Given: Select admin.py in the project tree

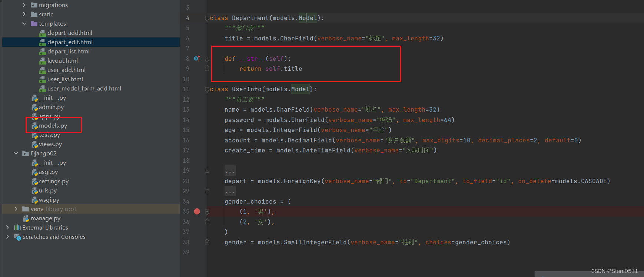Looking at the screenshot, I should (51, 107).
